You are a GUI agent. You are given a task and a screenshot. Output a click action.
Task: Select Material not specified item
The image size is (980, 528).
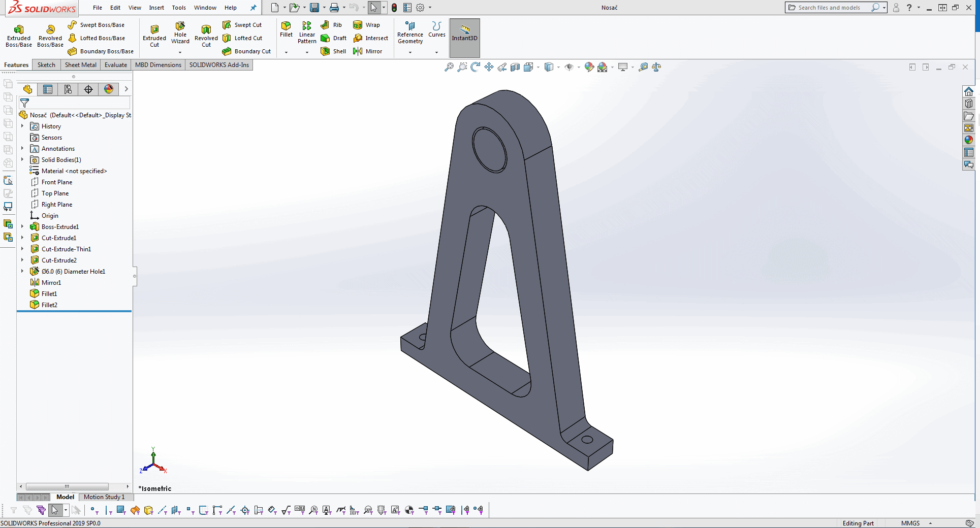click(69, 171)
